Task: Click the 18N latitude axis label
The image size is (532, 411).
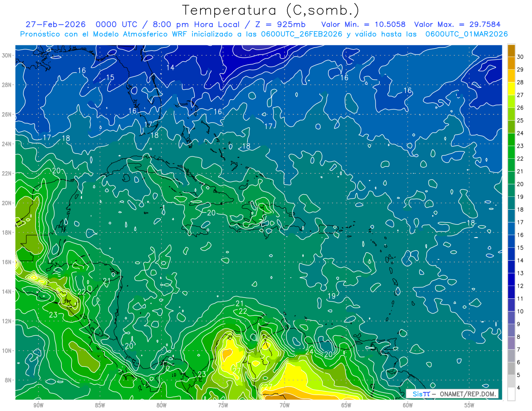Action: point(7,232)
